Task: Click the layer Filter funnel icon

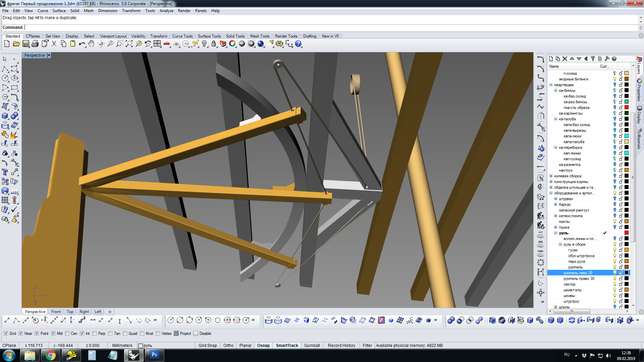Action: 593,59
